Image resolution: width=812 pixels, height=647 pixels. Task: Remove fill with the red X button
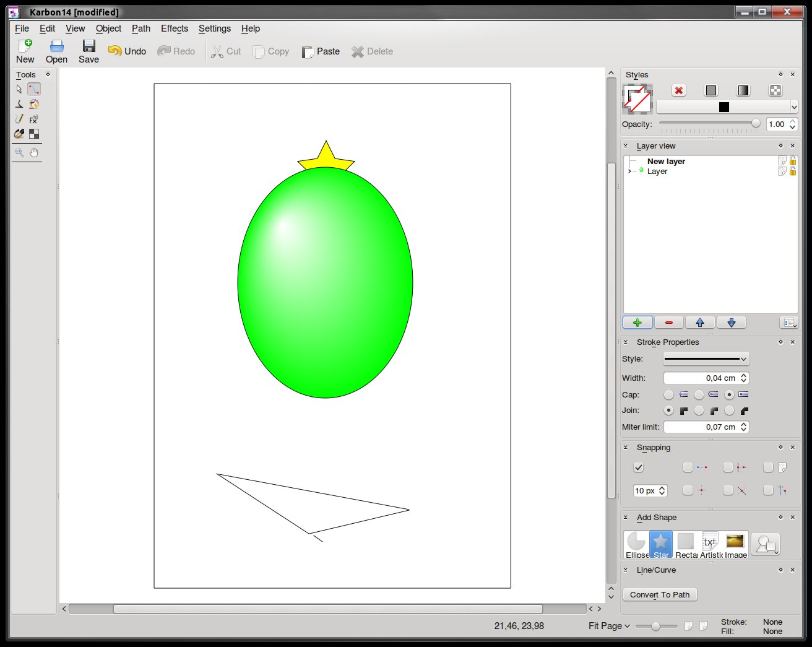(x=679, y=90)
